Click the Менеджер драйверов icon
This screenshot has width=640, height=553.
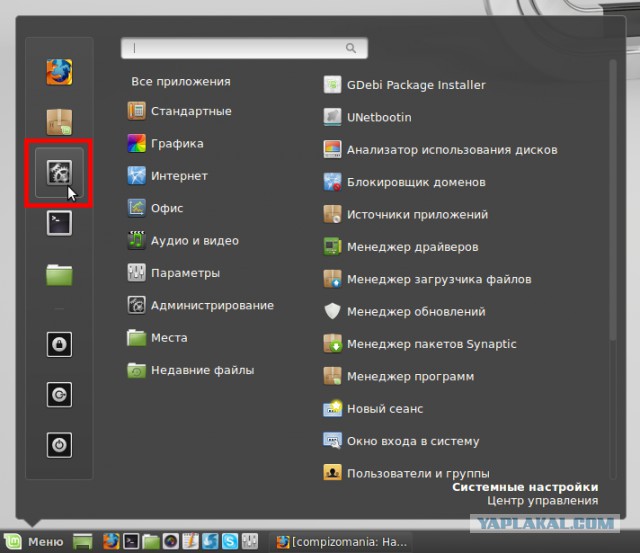coord(332,247)
